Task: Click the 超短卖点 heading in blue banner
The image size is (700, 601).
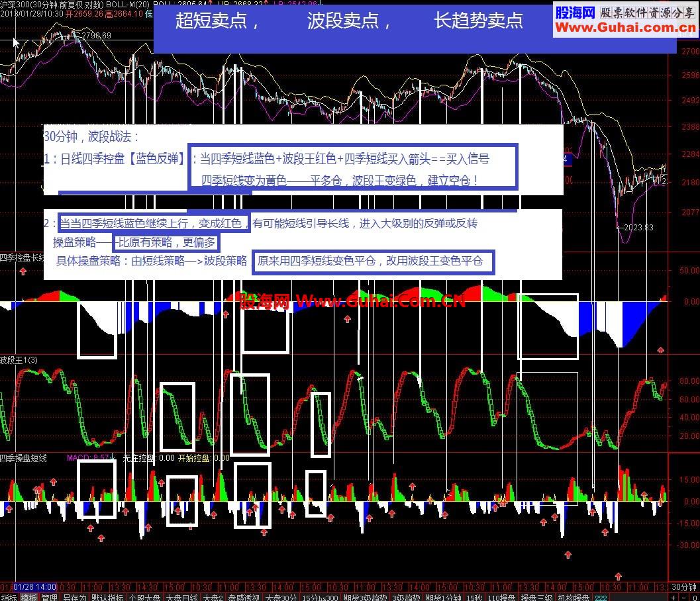Action: 211,21
